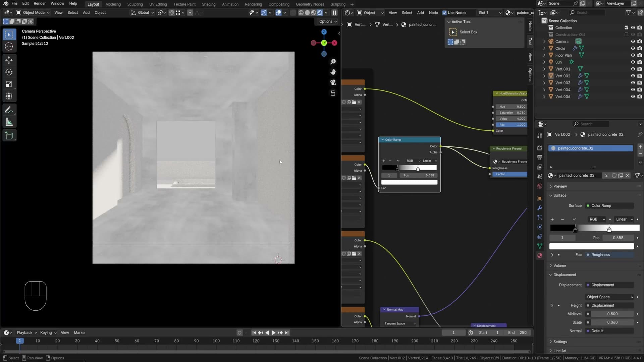The height and width of the screenshot is (362, 644).
Task: Disable Vert.006 in renders via camera icon
Action: [x=640, y=97]
